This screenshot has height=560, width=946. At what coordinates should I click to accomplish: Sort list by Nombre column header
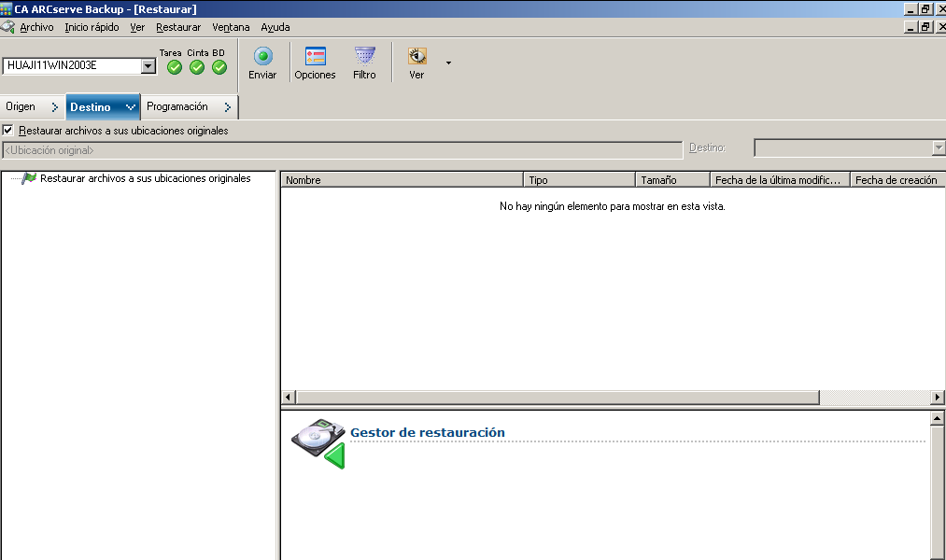tap(402, 180)
